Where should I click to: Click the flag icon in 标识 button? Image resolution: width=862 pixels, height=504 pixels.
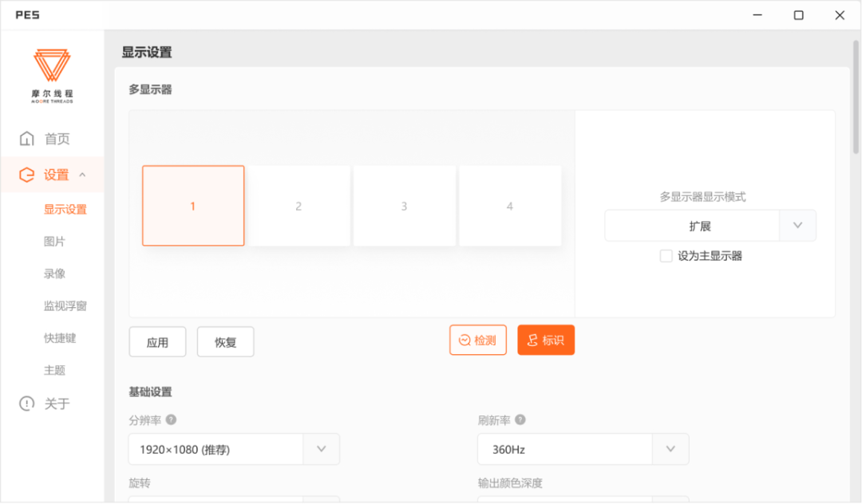532,341
